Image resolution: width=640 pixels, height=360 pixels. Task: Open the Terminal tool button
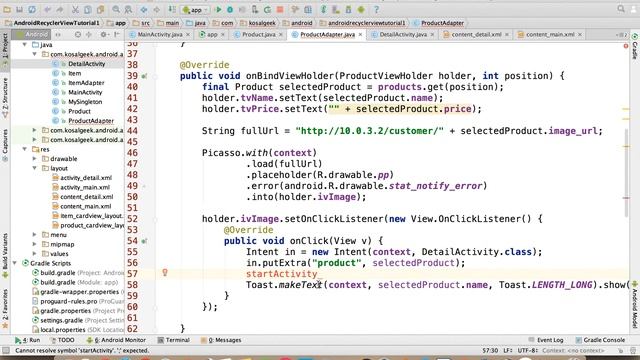(173, 340)
